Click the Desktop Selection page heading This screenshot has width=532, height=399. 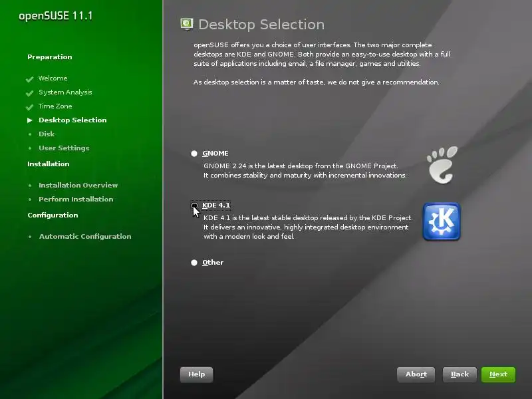click(261, 25)
